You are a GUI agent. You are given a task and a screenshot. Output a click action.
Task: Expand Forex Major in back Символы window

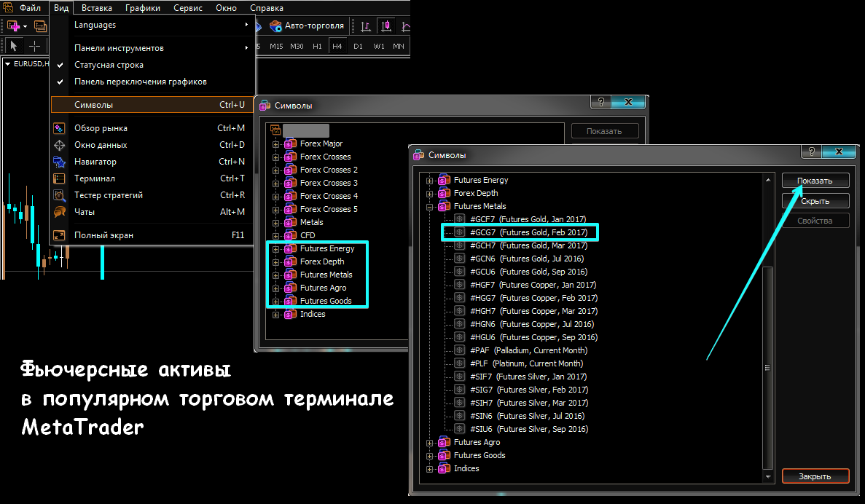click(275, 144)
